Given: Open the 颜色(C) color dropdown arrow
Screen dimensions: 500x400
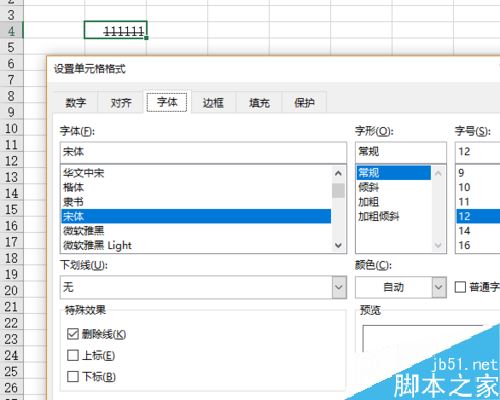Looking at the screenshot, I should click(x=439, y=287).
